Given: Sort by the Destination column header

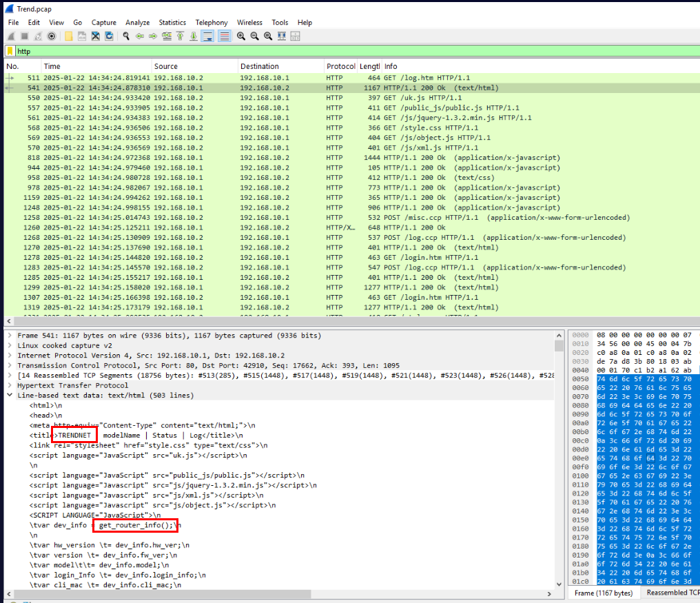Looking at the screenshot, I should click(x=281, y=66).
